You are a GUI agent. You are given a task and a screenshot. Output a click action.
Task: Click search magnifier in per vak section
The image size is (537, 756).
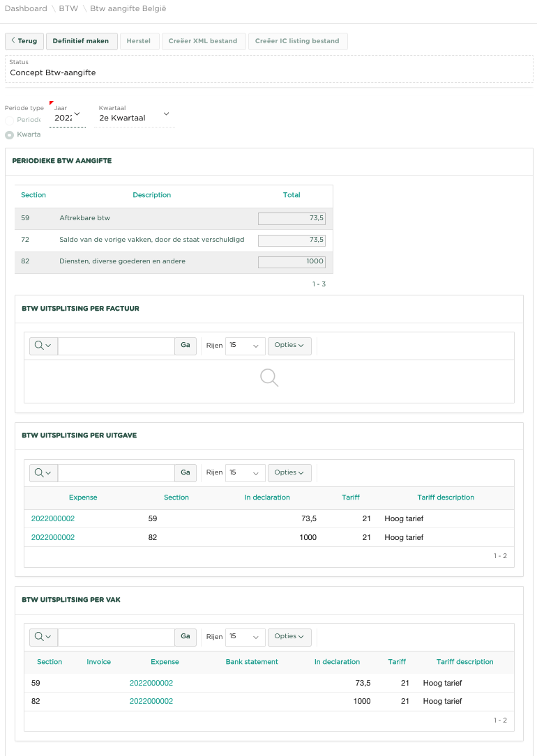43,636
